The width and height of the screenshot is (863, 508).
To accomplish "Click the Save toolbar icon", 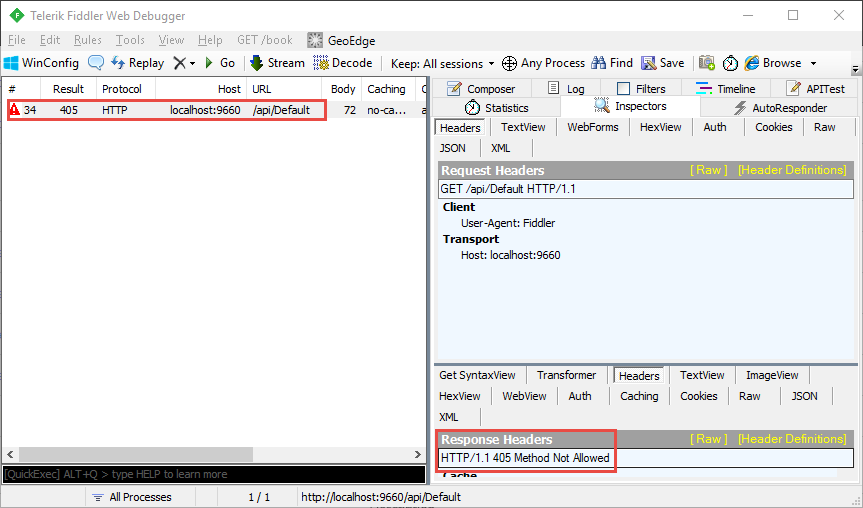I will point(648,63).
